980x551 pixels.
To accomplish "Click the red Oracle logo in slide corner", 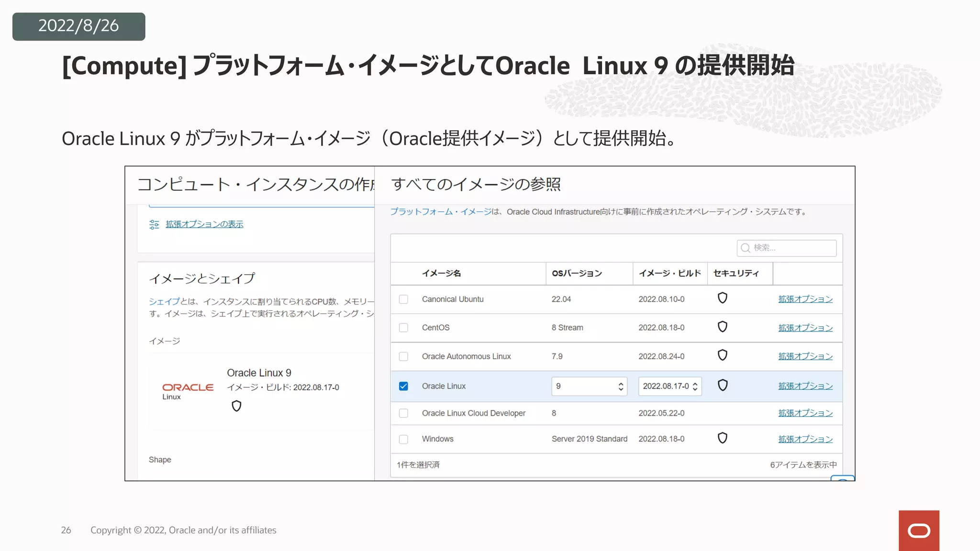I will [919, 530].
